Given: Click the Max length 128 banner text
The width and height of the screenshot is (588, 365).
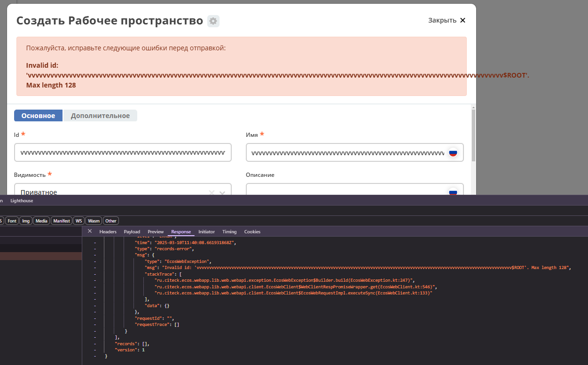Looking at the screenshot, I should coord(51,85).
